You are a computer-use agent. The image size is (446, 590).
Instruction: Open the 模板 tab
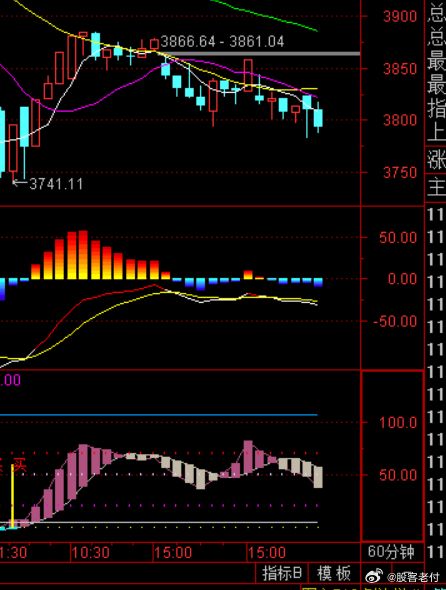click(334, 573)
